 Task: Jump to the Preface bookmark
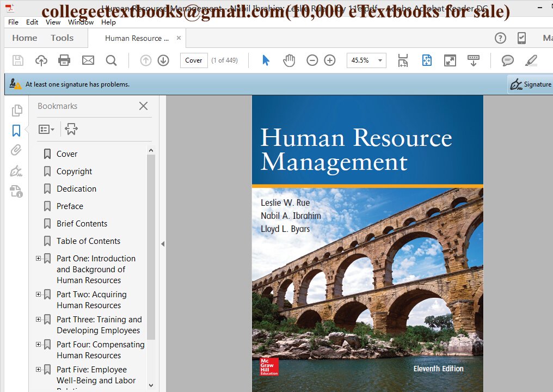(70, 206)
